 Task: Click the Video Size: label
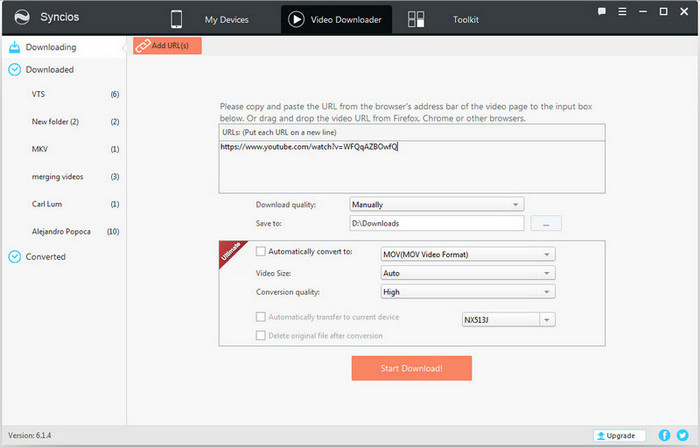(273, 273)
